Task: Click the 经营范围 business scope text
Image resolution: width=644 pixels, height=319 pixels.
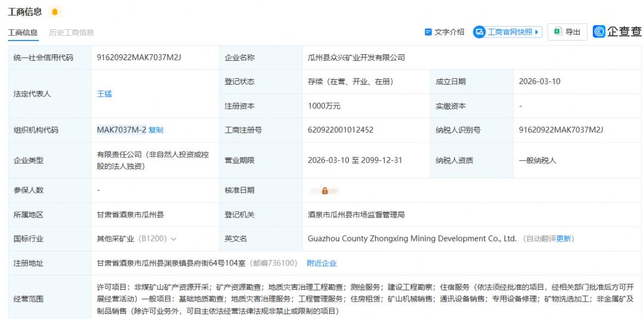Action: tap(365, 299)
